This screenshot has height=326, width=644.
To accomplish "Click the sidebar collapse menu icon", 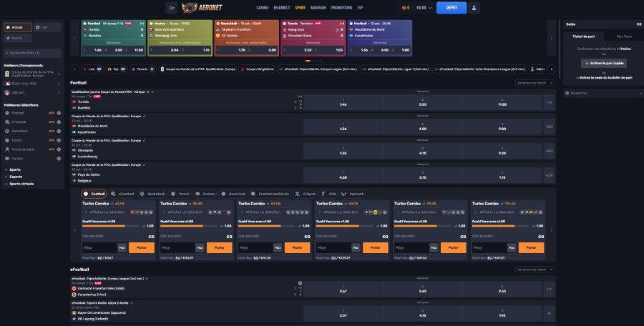I will [x=171, y=8].
